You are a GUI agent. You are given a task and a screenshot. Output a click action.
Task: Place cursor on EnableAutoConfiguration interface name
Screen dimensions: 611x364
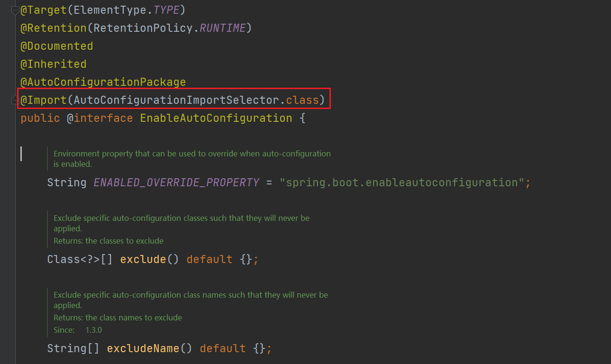(216, 118)
